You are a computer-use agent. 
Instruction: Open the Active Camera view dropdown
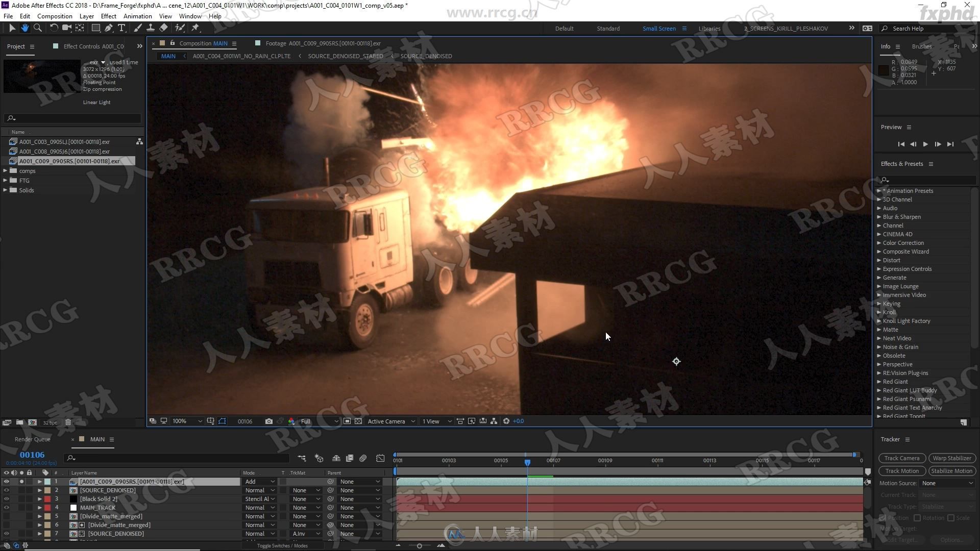pos(391,421)
